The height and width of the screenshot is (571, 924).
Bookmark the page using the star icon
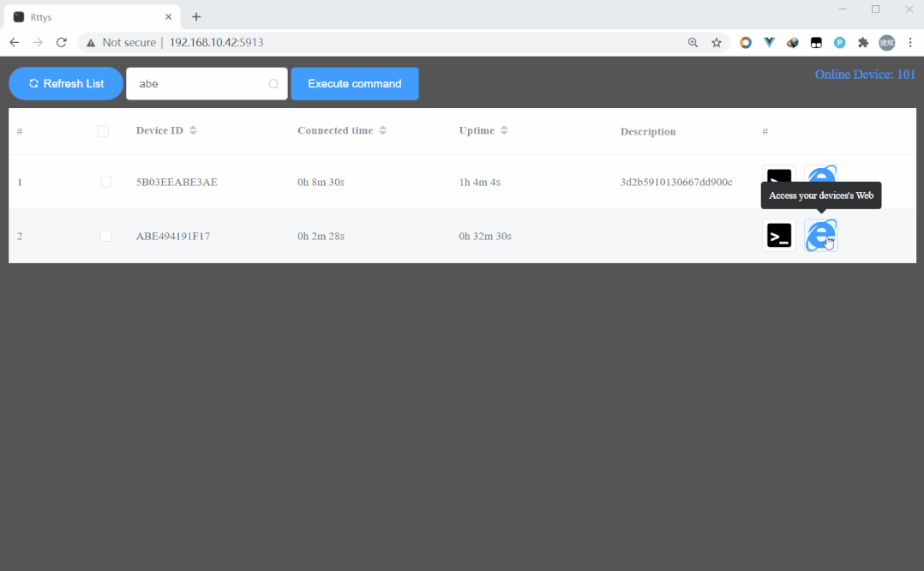tap(717, 41)
